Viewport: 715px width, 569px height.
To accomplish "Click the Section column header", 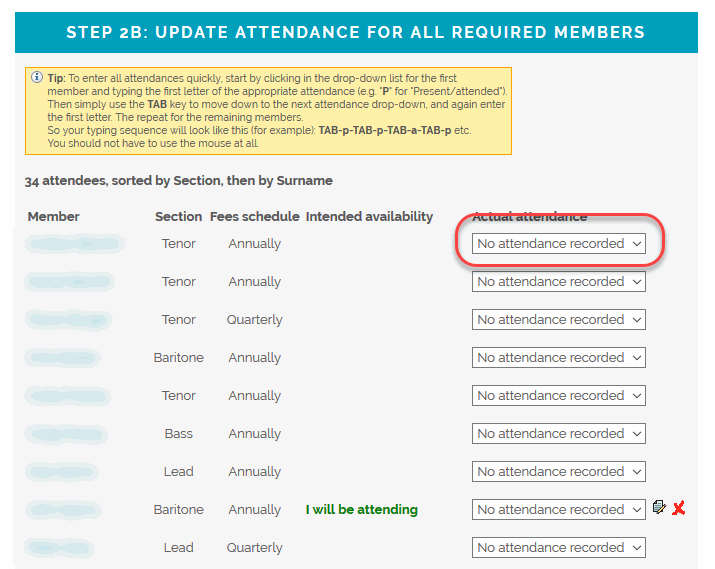I will 178,217.
